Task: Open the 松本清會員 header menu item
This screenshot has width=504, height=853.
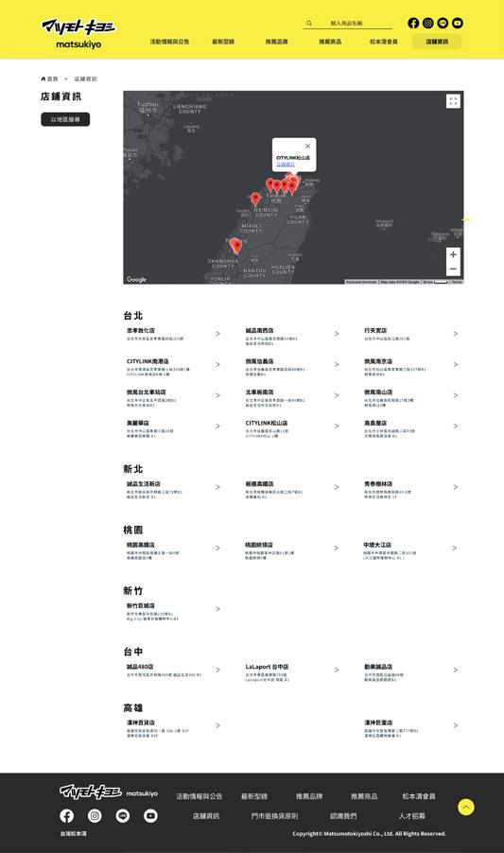Action: pos(384,42)
